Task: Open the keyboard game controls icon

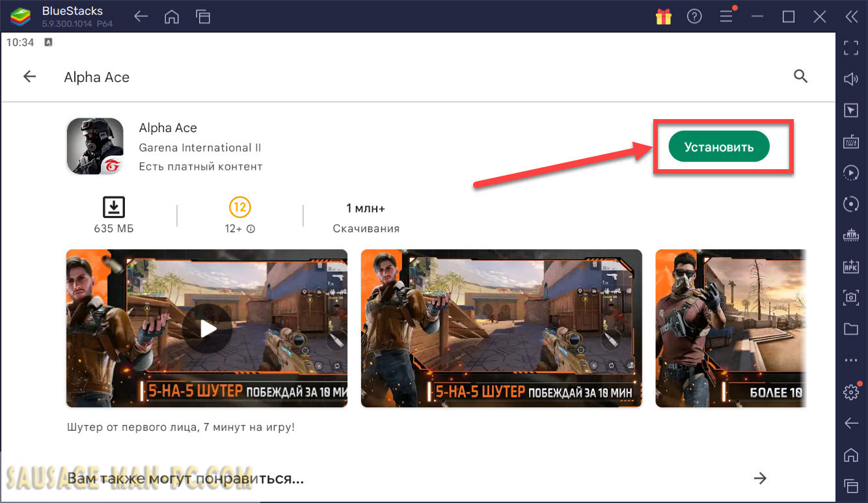Action: [x=851, y=142]
